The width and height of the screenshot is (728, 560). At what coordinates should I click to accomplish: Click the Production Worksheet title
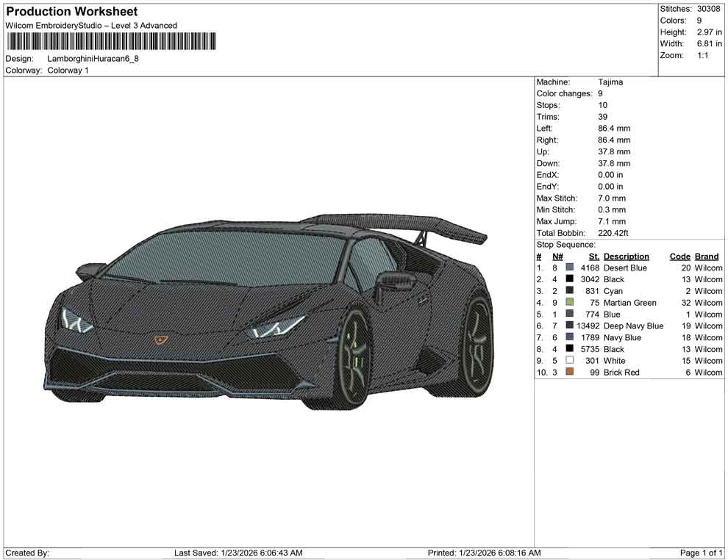click(71, 12)
